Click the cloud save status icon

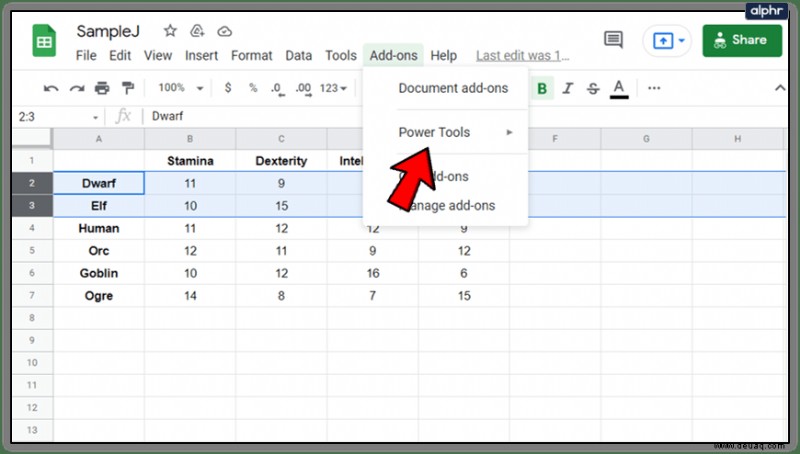(x=224, y=32)
